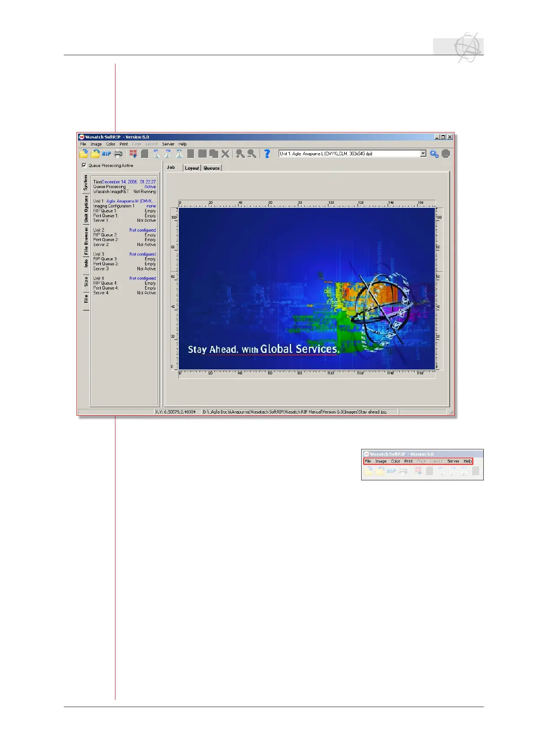Image resolution: width=535 pixels, height=756 pixels.
Task: Click the Unit 1: Agfa Anapurna M row
Action: [x=124, y=201]
